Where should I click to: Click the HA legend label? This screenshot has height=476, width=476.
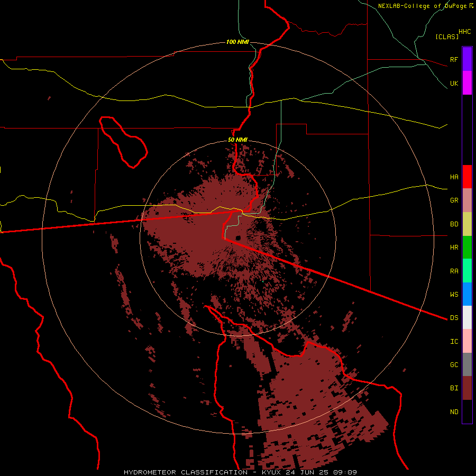(454, 177)
